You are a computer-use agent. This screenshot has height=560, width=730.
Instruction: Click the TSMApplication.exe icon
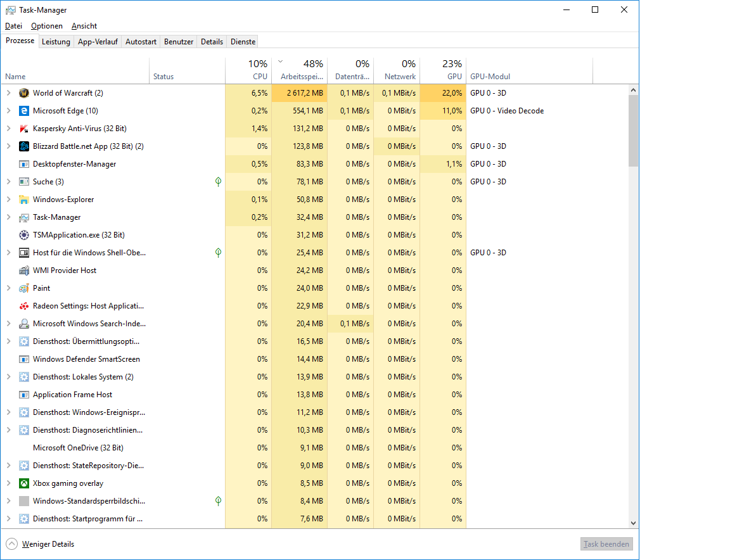tap(23, 235)
